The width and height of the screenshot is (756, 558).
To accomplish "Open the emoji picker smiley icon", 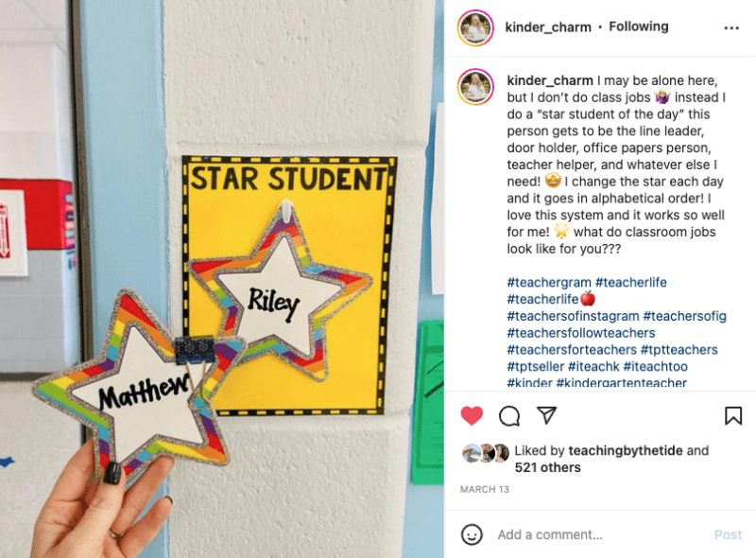I will 472,534.
